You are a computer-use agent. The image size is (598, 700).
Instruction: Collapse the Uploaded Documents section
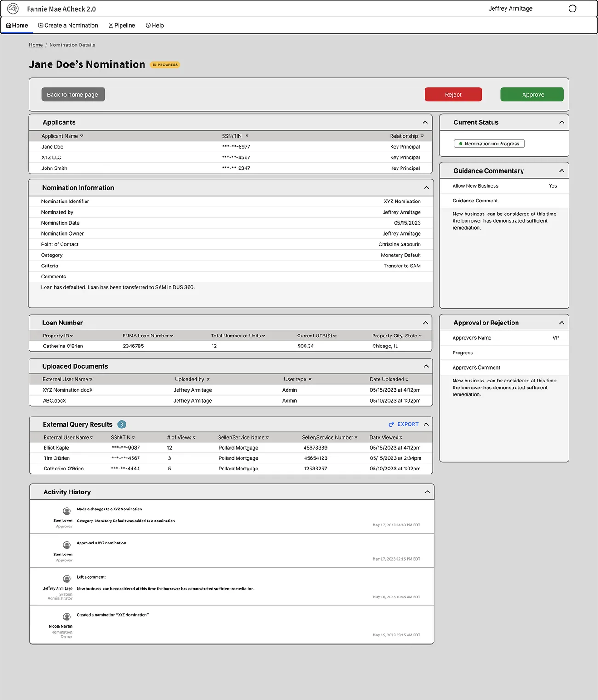[x=426, y=366]
